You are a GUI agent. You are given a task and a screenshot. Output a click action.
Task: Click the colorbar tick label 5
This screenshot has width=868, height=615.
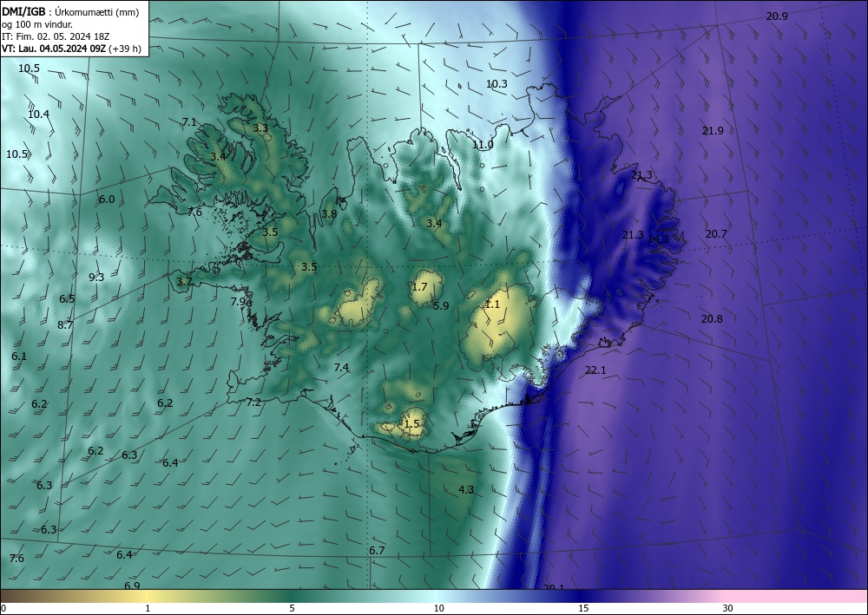292,608
